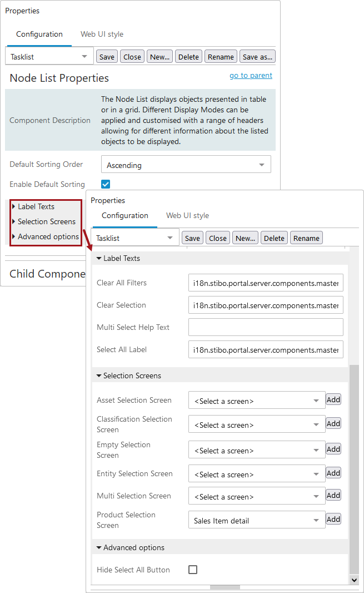Click the go to parent link
This screenshot has width=364, height=593.
[x=251, y=76]
